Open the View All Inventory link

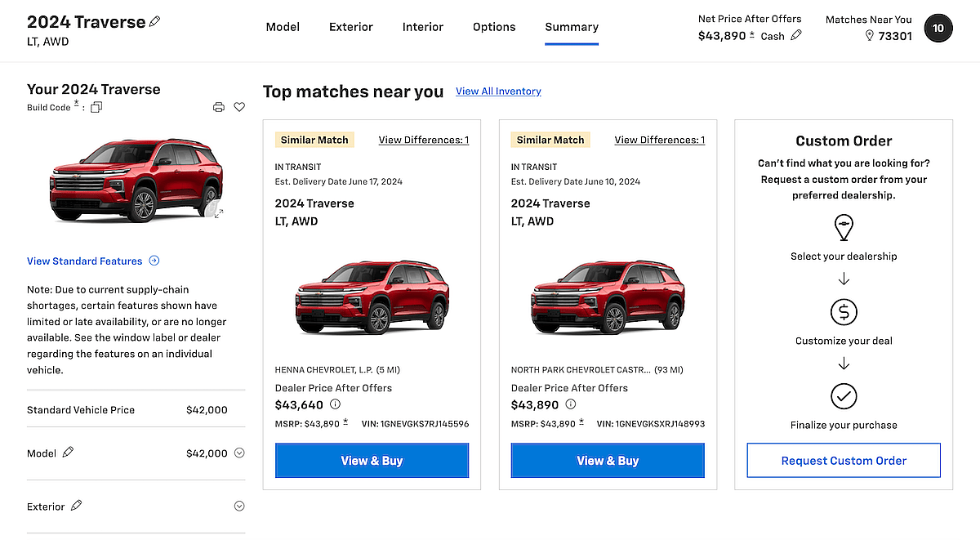pos(498,91)
